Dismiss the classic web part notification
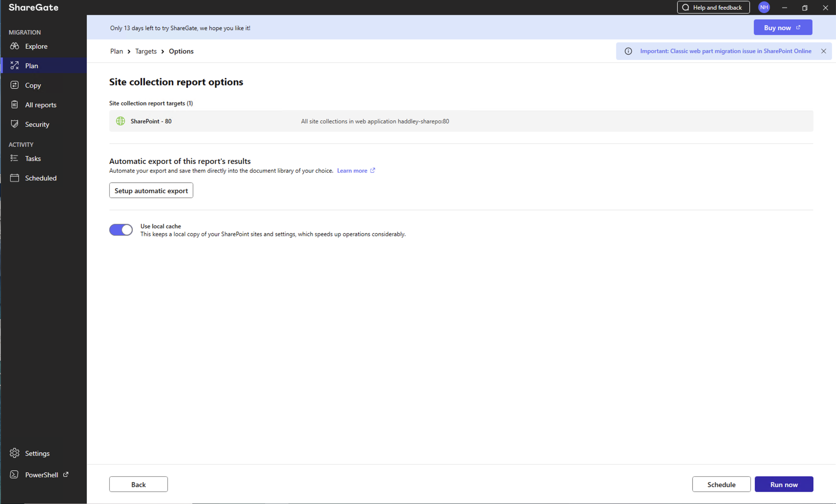 823,51
